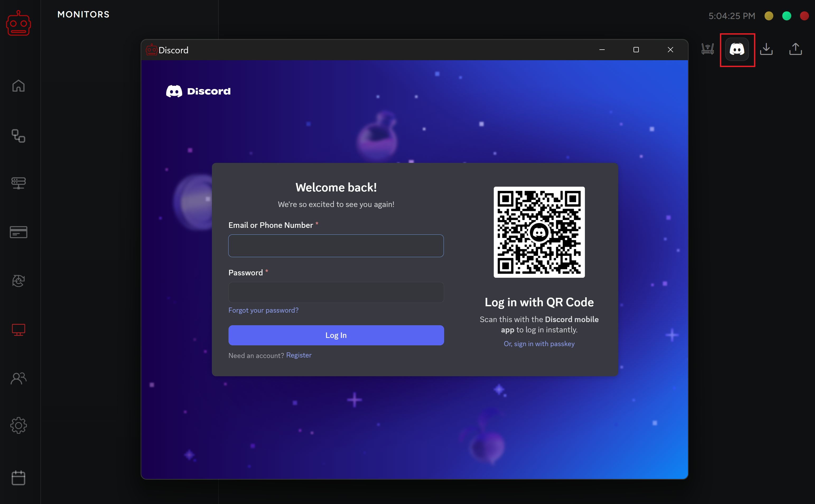Click Or, sign in with passkey
This screenshot has height=504, width=815.
coord(539,344)
